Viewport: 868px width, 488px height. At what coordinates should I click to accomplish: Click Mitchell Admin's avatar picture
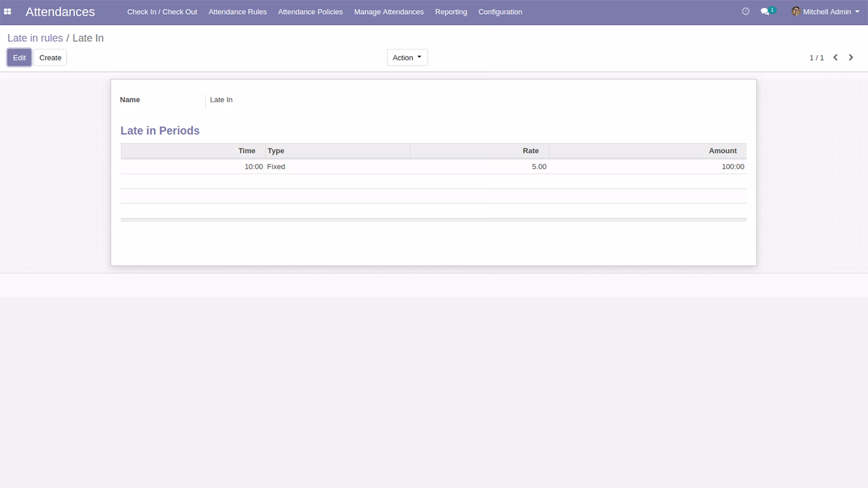[x=796, y=11]
